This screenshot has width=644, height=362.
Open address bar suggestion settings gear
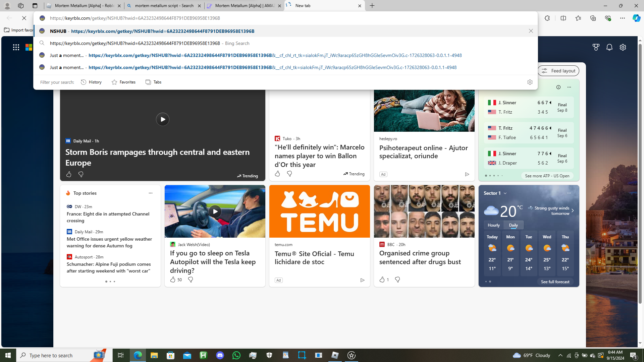click(x=530, y=82)
